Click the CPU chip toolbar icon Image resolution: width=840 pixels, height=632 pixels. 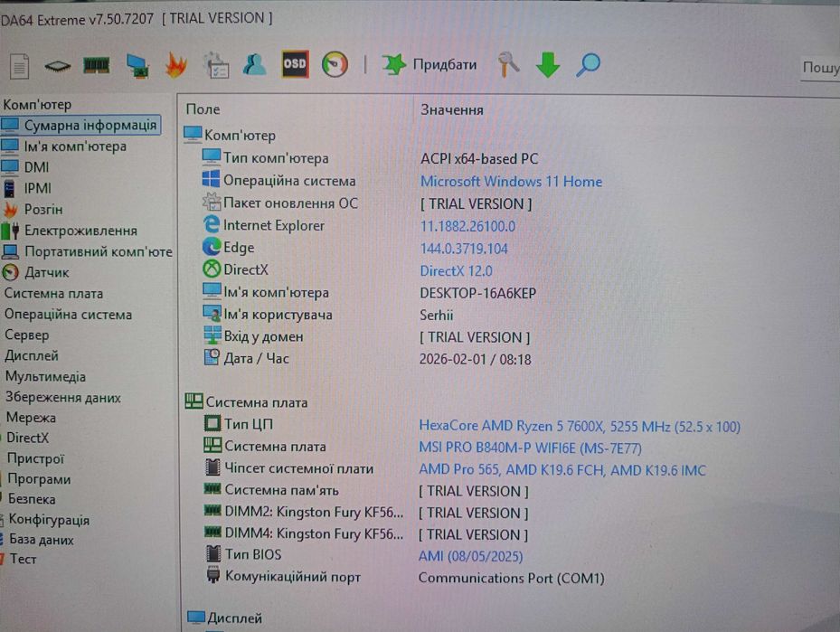[57, 66]
